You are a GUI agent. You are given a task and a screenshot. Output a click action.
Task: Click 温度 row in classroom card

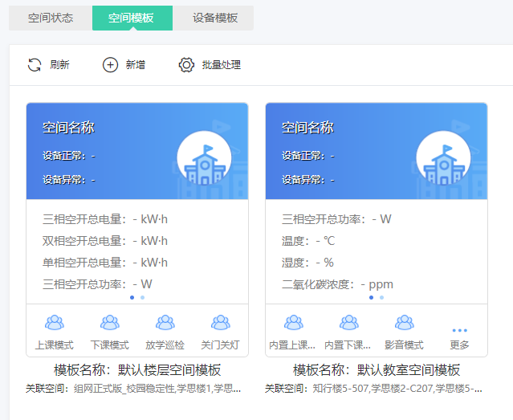[x=308, y=241]
